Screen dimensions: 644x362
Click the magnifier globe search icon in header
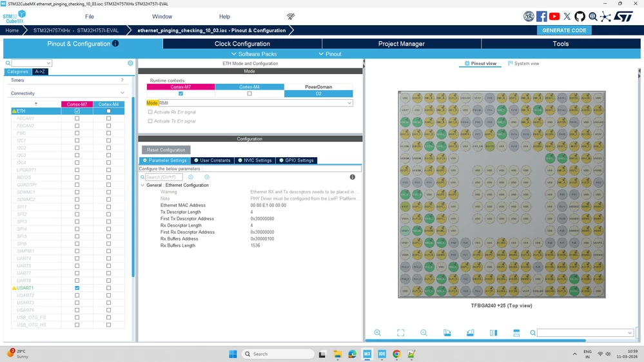tap(592, 16)
